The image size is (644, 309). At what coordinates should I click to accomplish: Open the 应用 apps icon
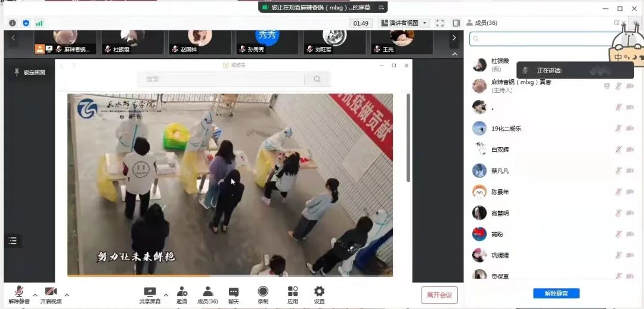293,292
